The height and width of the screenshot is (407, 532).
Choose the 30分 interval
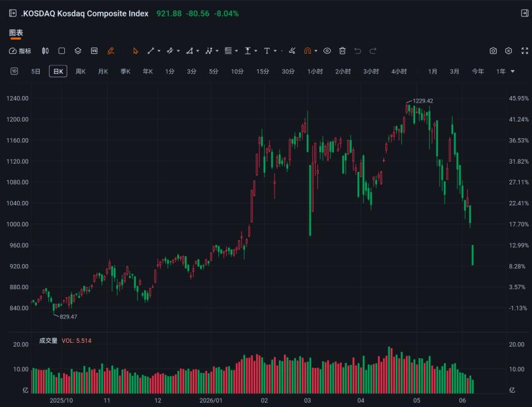coord(288,71)
